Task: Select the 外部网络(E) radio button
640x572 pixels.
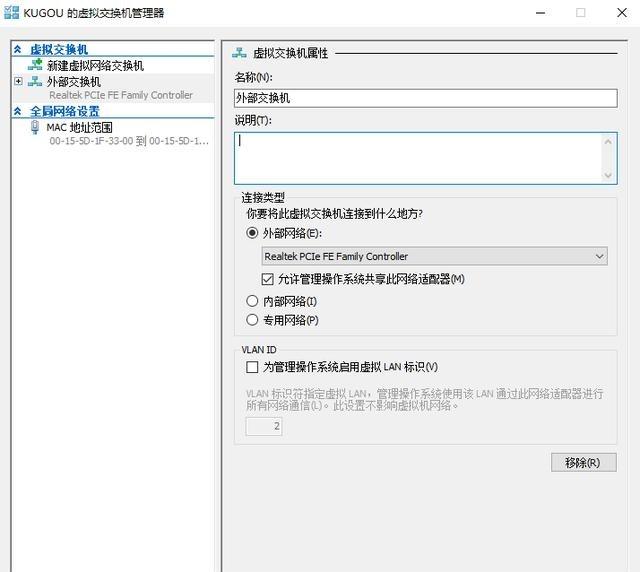Action: pyautogui.click(x=252, y=233)
